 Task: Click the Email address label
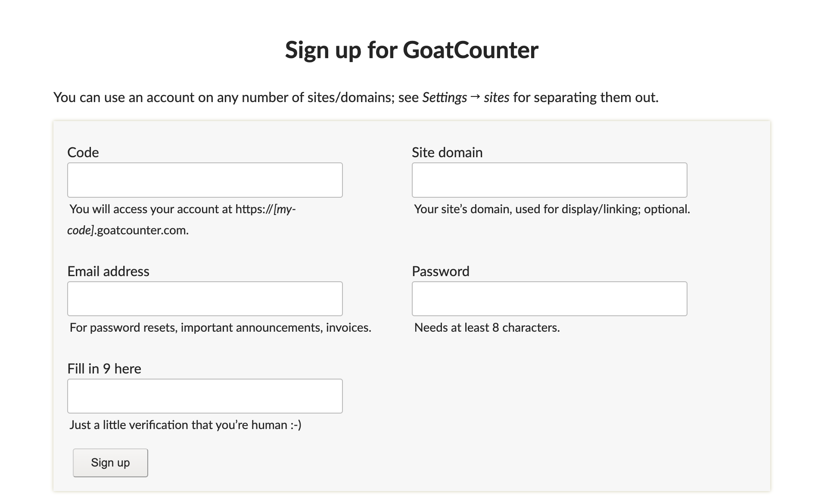click(108, 271)
